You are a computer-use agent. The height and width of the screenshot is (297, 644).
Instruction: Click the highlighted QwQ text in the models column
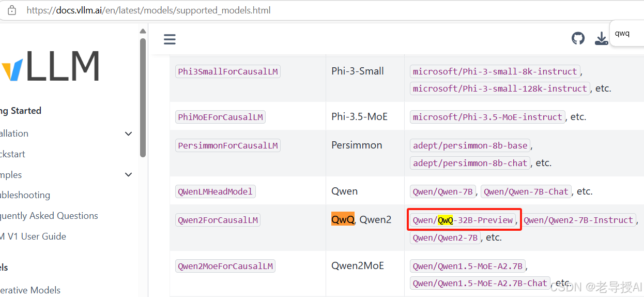343,219
